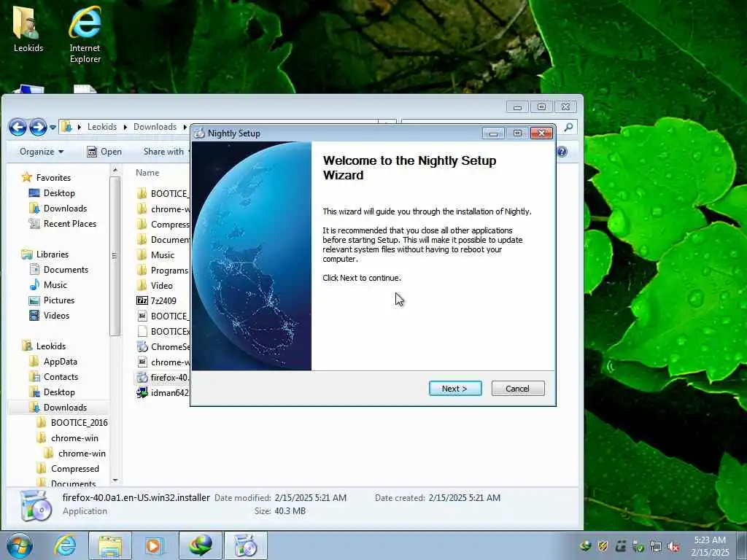Open the Internet Explorer desktop shortcut
This screenshot has width=747, height=560.
(x=85, y=34)
